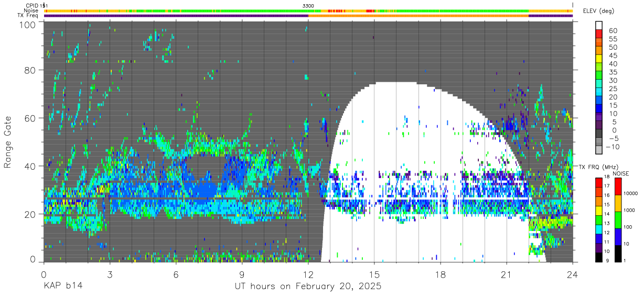Click the 'NOISE' legend title above colorbar

point(621,173)
